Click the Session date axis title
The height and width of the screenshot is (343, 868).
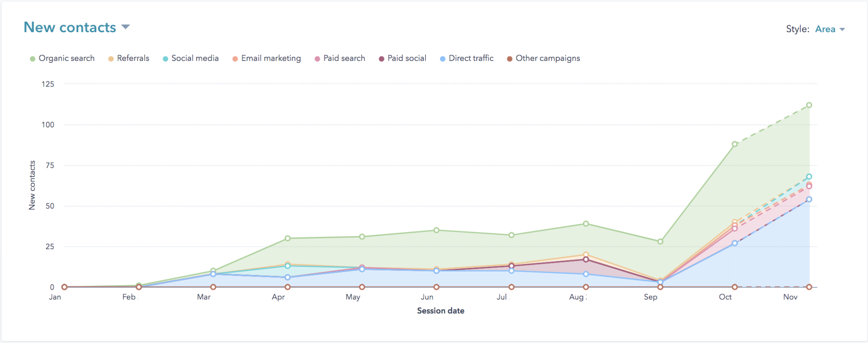(x=441, y=311)
